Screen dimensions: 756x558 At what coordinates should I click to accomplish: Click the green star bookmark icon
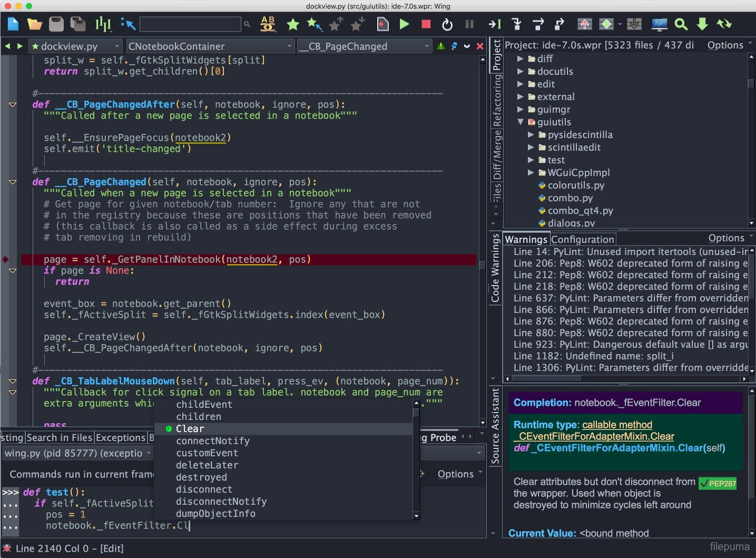[293, 24]
